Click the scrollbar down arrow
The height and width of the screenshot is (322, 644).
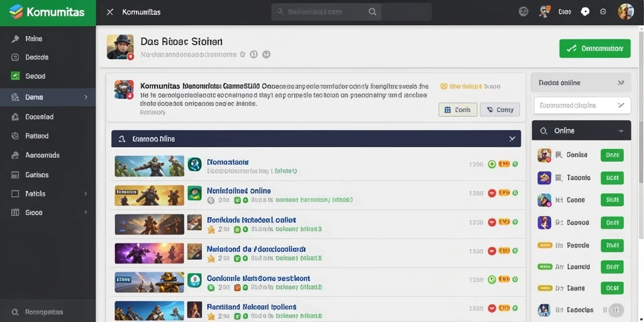pyautogui.click(x=641, y=319)
